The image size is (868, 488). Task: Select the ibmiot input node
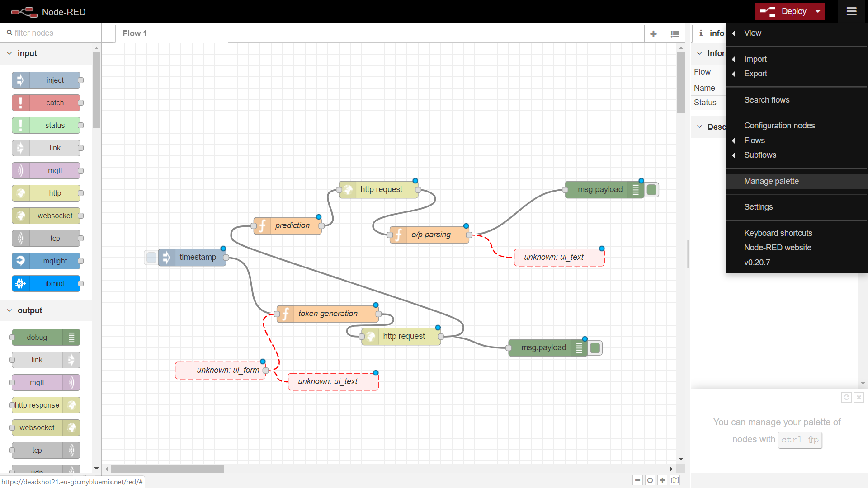(x=46, y=284)
